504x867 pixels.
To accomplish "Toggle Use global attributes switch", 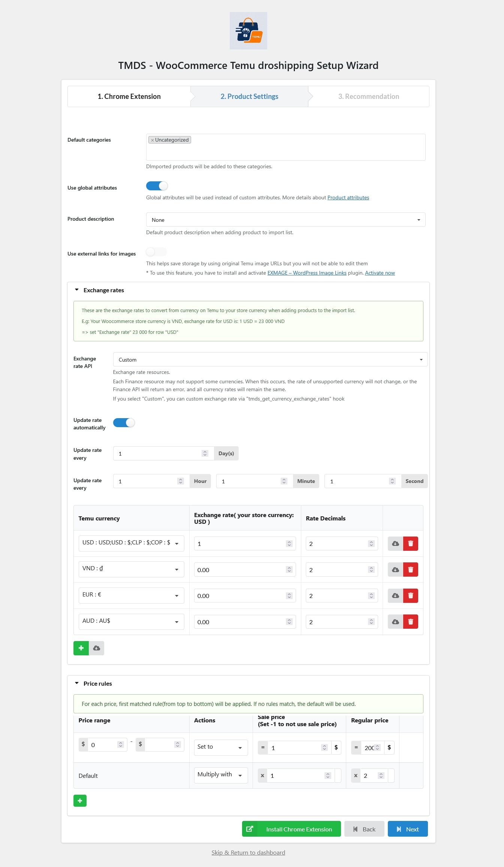I will tap(157, 186).
